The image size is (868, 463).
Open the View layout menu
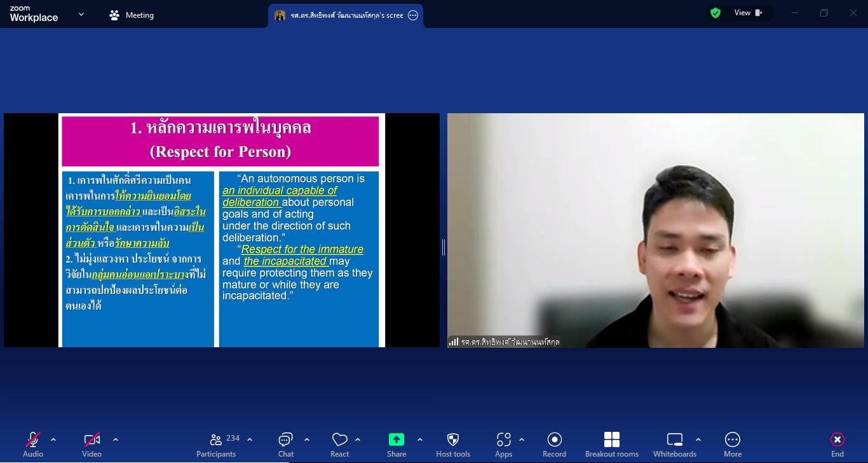[749, 13]
